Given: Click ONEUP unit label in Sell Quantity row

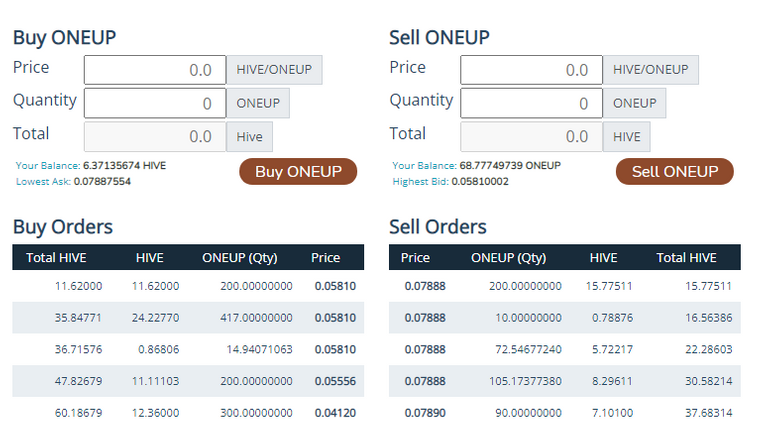Looking at the screenshot, I should pyautogui.click(x=635, y=103).
